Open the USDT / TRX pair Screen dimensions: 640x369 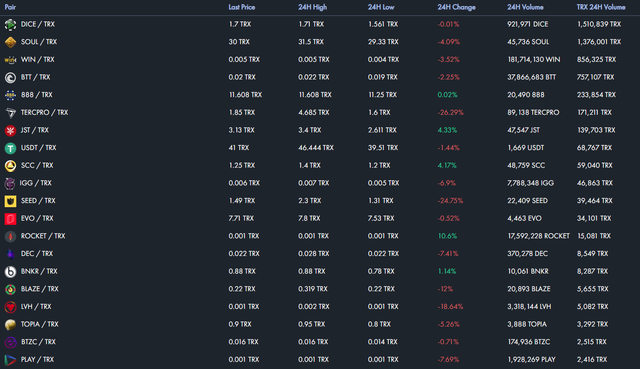pos(38,147)
